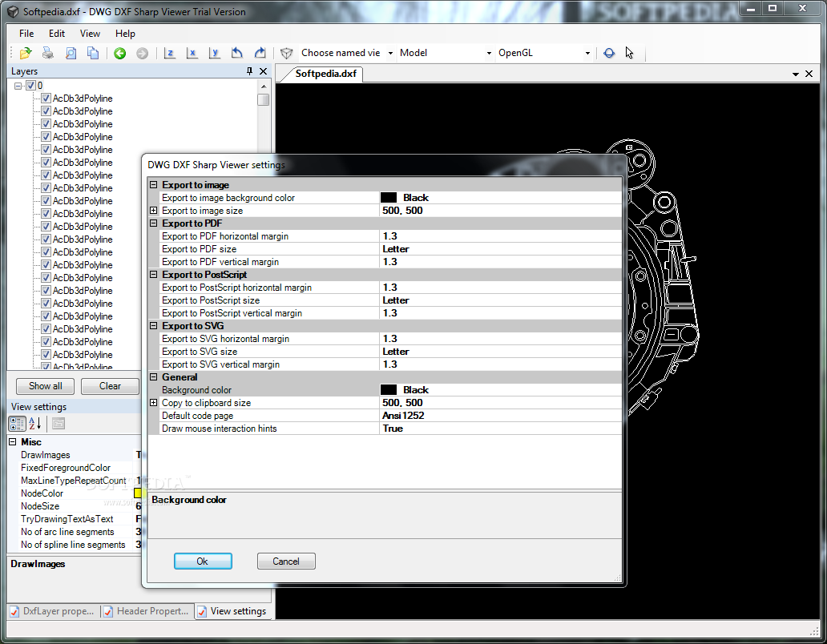Expand the Export to image size property
The height and width of the screenshot is (644, 827).
(x=154, y=211)
